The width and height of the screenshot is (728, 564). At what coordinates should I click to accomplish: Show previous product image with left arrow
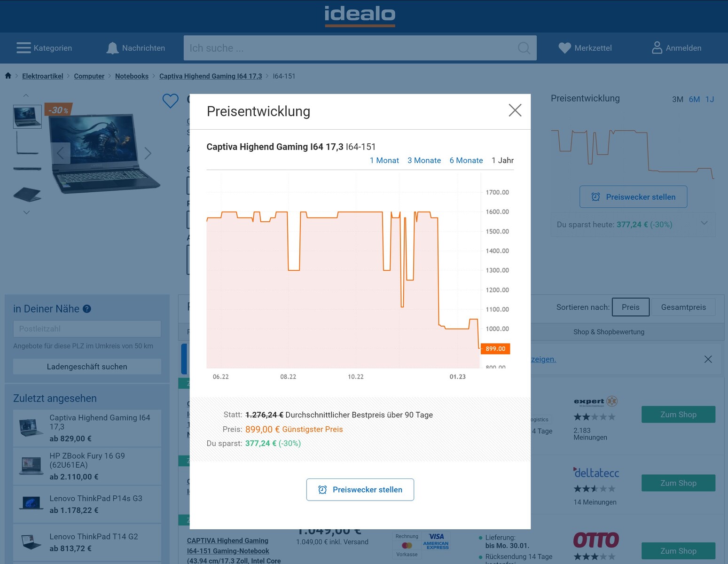point(60,153)
